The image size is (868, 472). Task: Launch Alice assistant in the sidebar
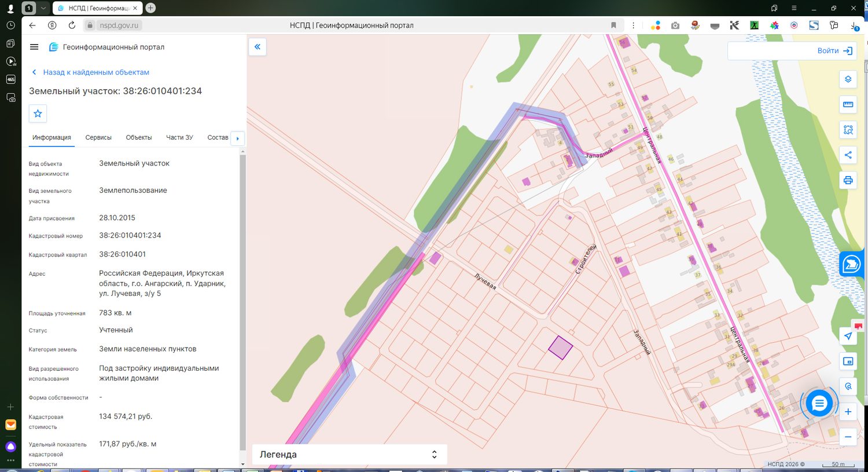coord(10,447)
